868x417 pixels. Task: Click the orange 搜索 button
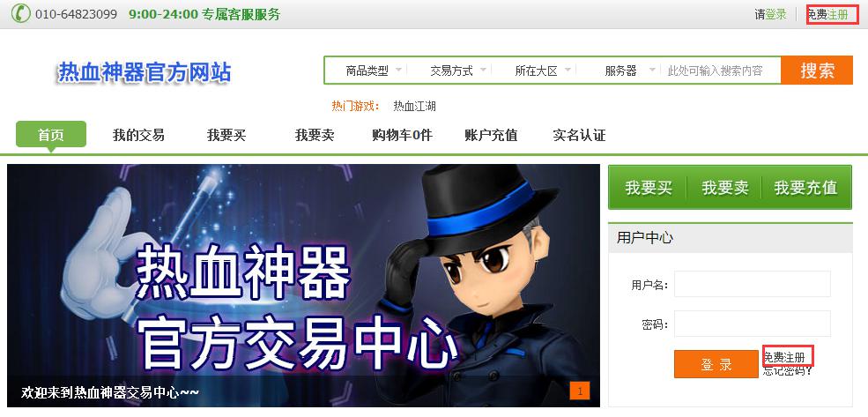[817, 71]
